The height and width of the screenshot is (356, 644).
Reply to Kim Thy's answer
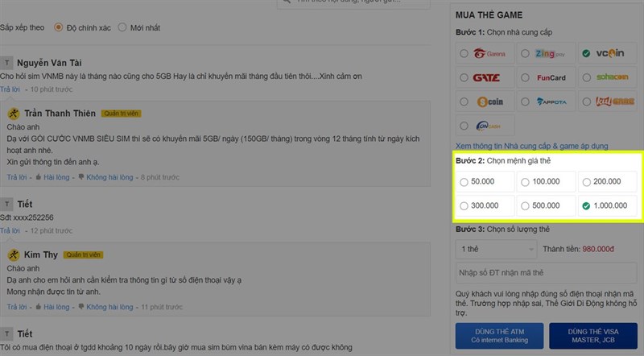(17, 307)
